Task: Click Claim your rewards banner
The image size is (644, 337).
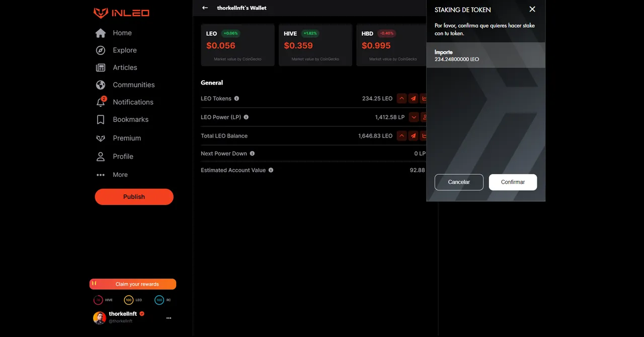Action: [133, 284]
